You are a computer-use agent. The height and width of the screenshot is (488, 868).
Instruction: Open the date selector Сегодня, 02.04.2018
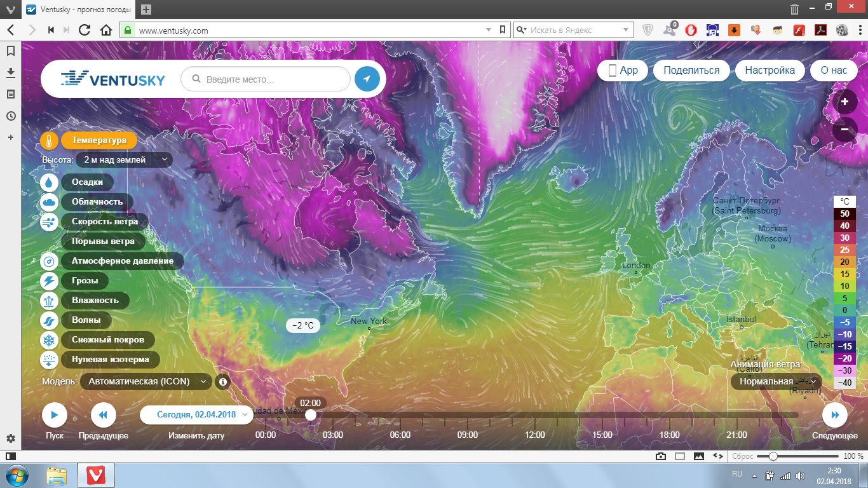(x=196, y=415)
